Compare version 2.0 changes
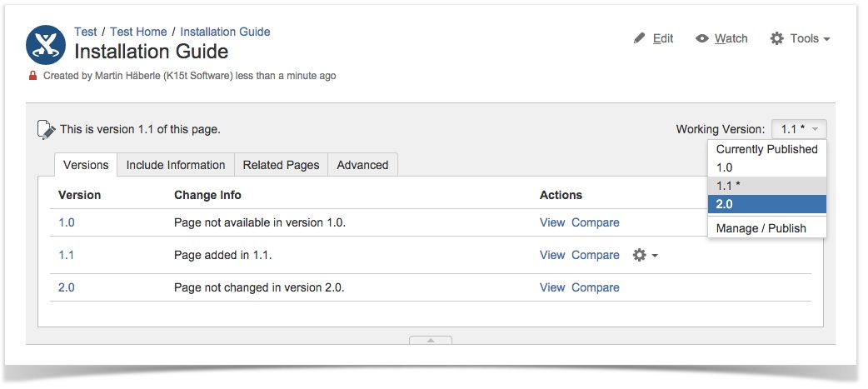Screen dimensions: 868x389 pyautogui.click(x=595, y=287)
